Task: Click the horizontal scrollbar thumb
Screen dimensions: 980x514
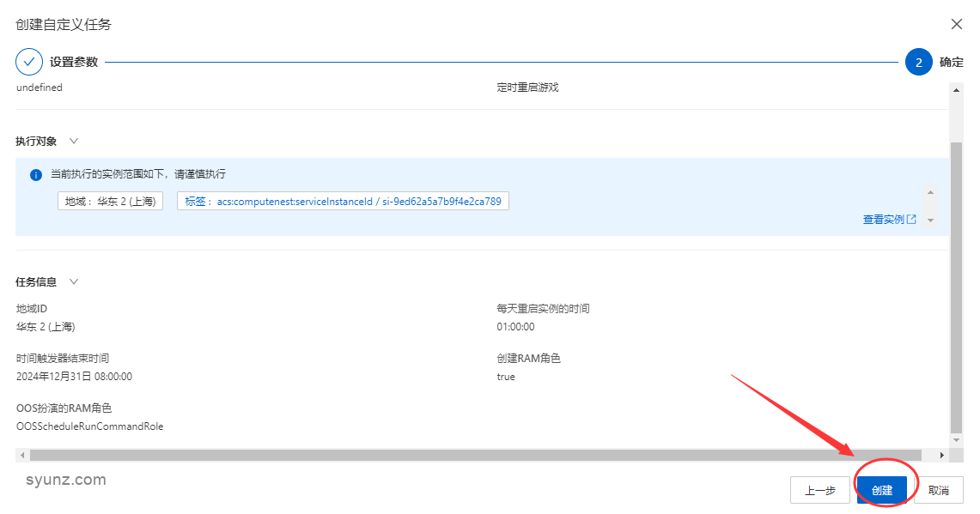Action: (476, 456)
